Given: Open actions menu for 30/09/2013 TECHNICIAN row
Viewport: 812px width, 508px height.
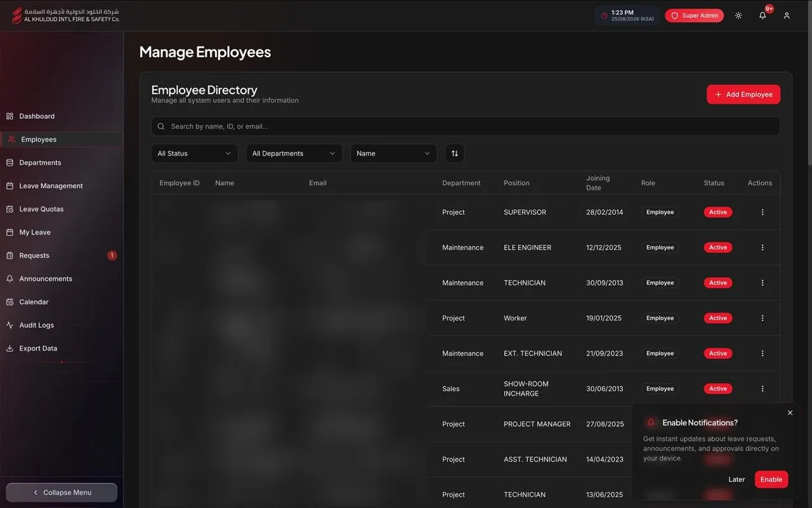Looking at the screenshot, I should pos(763,283).
